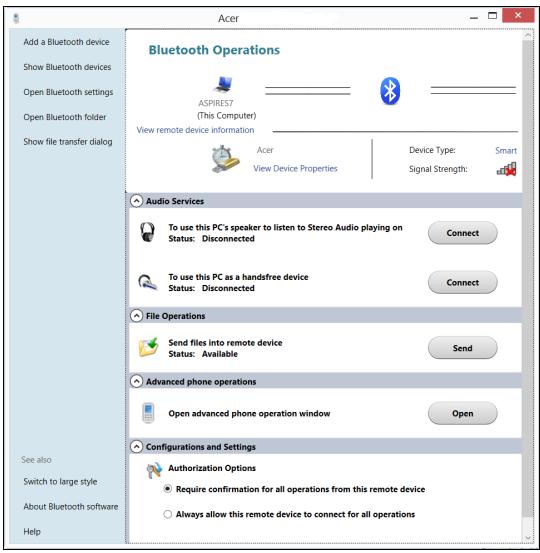540x553 pixels.
Task: Click the blue Bluetooth logo icon
Action: click(390, 91)
